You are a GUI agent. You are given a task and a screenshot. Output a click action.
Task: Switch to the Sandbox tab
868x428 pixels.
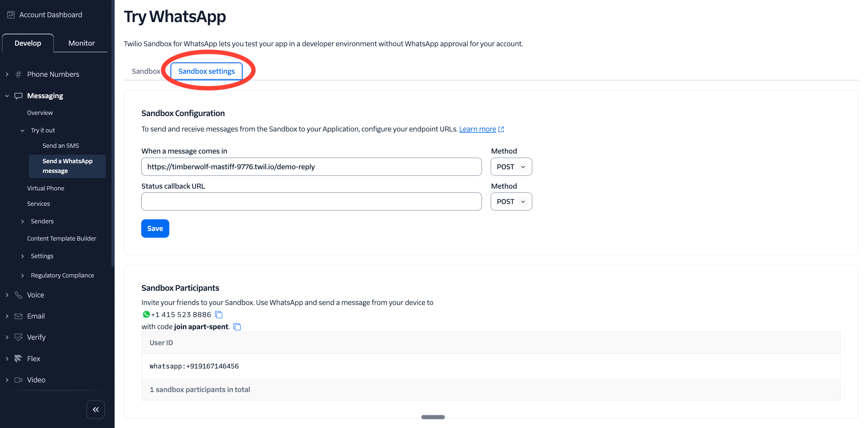(146, 71)
